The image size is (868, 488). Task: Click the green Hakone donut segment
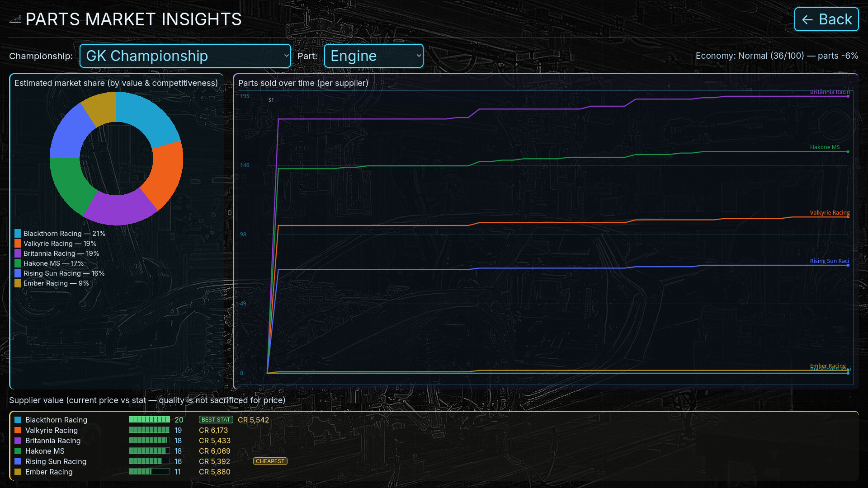71,184
